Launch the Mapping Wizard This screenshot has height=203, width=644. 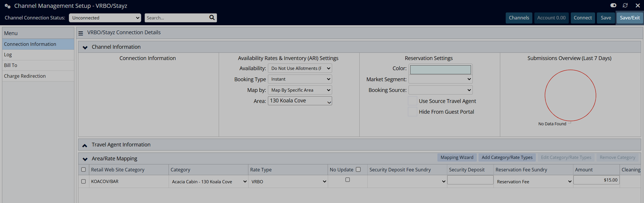click(457, 157)
